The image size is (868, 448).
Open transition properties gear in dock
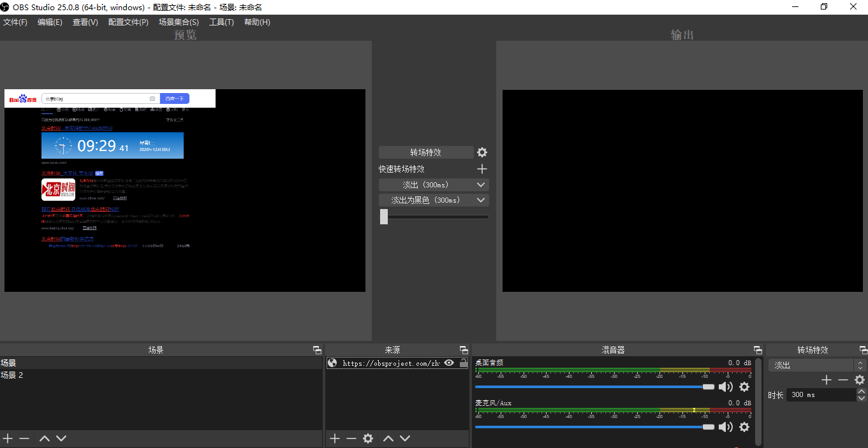[860, 380]
